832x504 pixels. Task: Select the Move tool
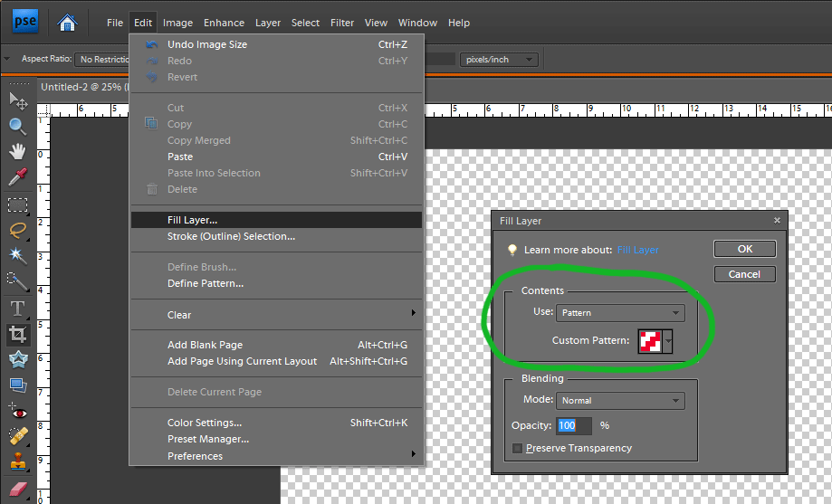click(x=17, y=100)
